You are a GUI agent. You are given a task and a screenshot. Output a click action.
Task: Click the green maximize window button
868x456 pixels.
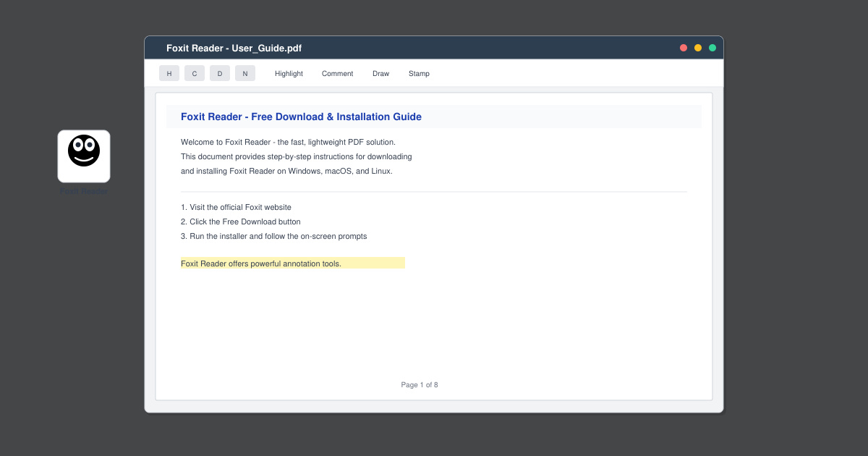click(712, 48)
